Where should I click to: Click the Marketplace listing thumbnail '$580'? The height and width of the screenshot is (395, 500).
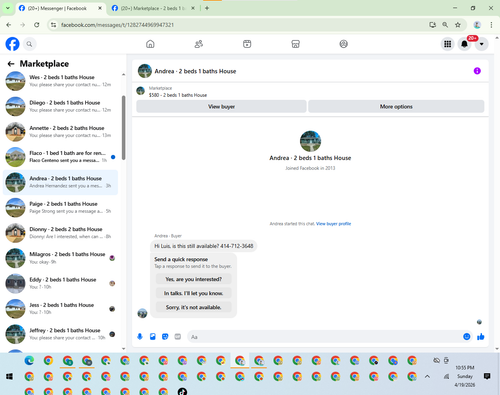pos(141,91)
